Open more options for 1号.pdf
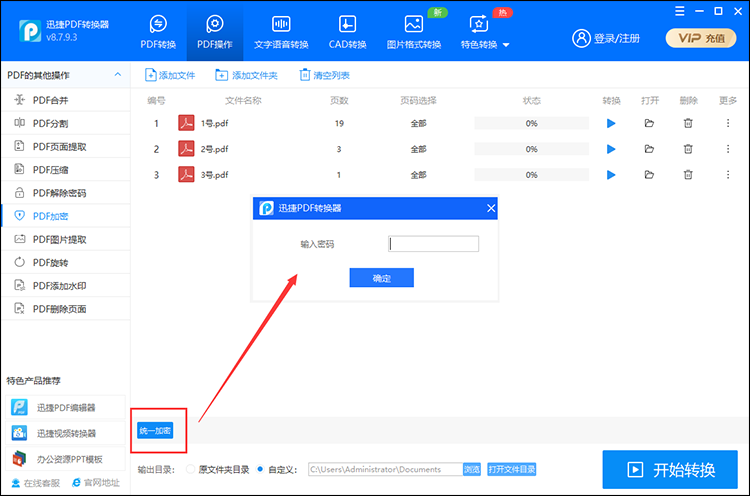This screenshot has width=750, height=496. pyautogui.click(x=728, y=123)
